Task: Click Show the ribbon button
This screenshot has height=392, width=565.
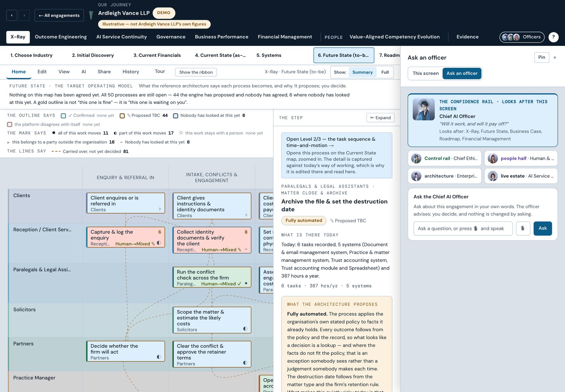Action: click(x=196, y=72)
